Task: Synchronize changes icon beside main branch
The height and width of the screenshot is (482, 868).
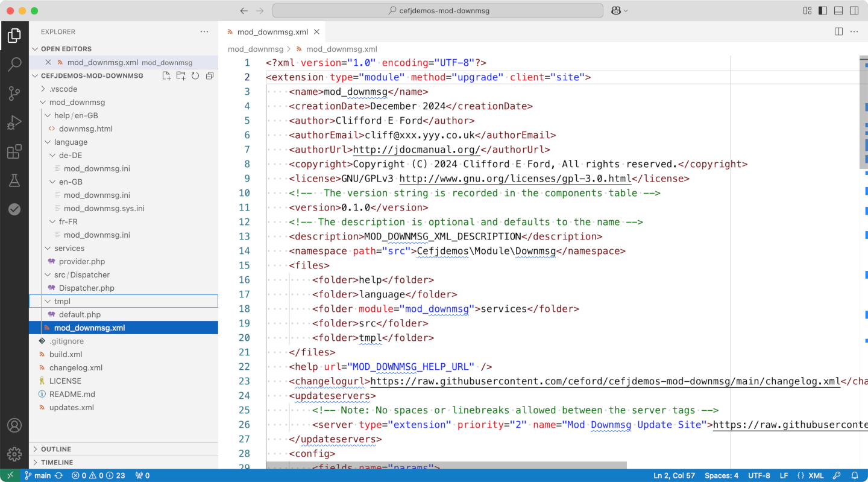Action: [58, 475]
